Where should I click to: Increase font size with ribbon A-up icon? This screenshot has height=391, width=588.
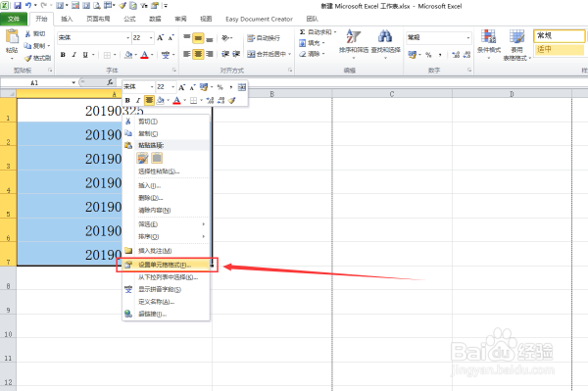coord(160,37)
